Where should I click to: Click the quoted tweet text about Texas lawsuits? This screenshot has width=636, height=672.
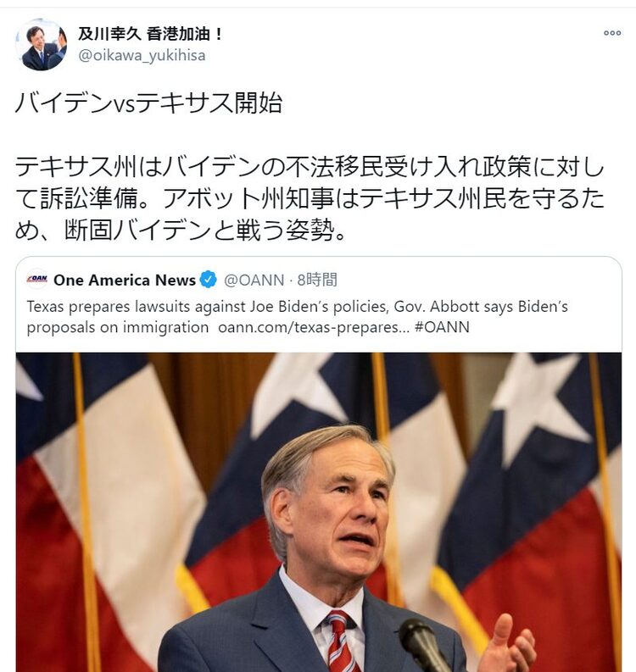point(297,317)
